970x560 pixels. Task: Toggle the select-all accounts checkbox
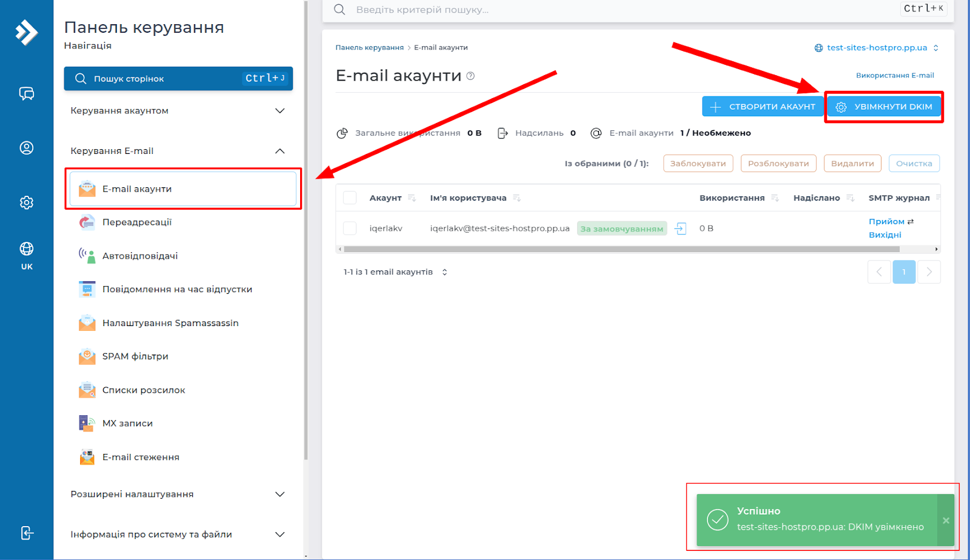[x=350, y=198]
